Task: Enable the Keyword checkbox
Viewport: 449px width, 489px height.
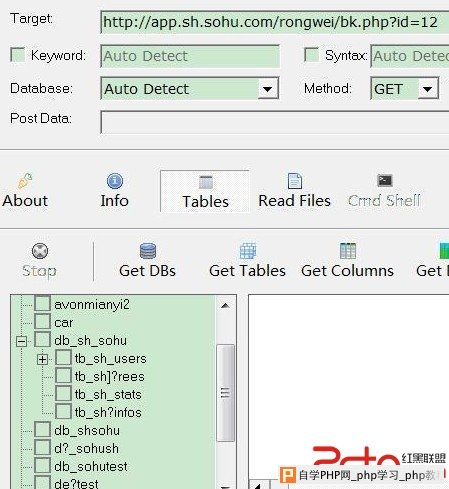Action: [18, 55]
